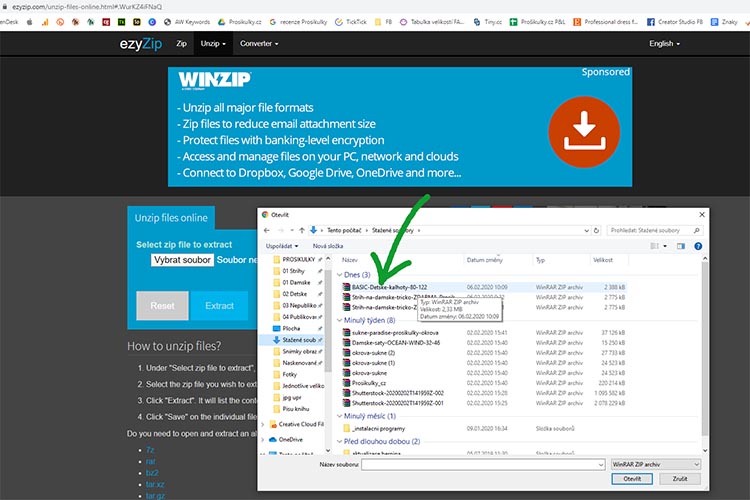This screenshot has height=500, width=750.
Task: Go up one folder level in dialog
Action: tap(302, 231)
